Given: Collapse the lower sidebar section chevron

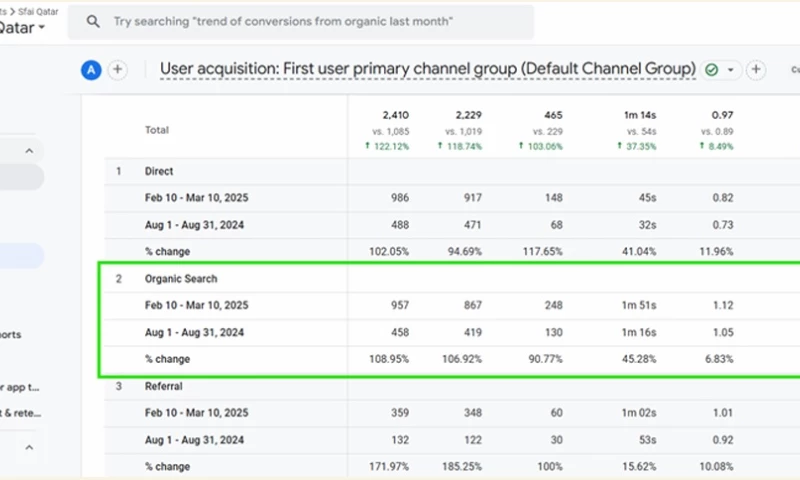Looking at the screenshot, I should [x=29, y=448].
